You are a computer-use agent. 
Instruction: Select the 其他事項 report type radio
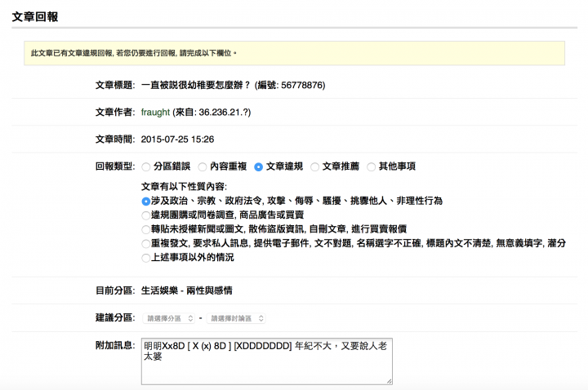371,166
